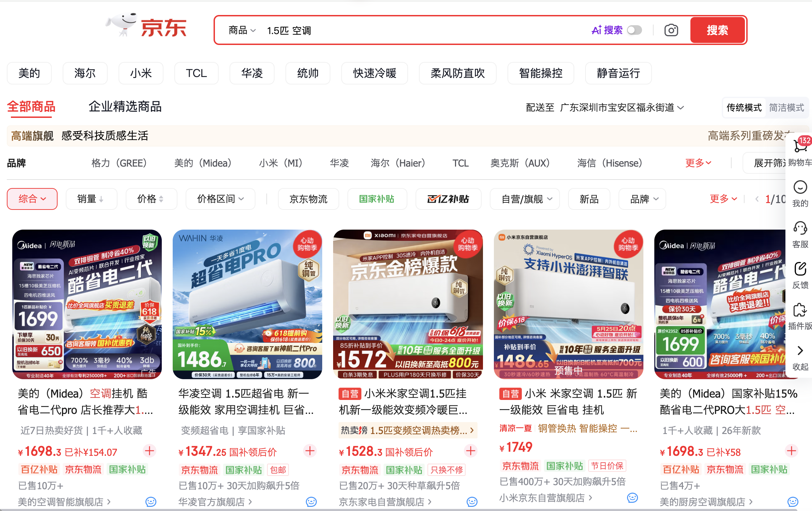Viewport: 812px width, 511px height.
Task: Chat with 华凌官方旗舰店 seller
Action: (311, 502)
